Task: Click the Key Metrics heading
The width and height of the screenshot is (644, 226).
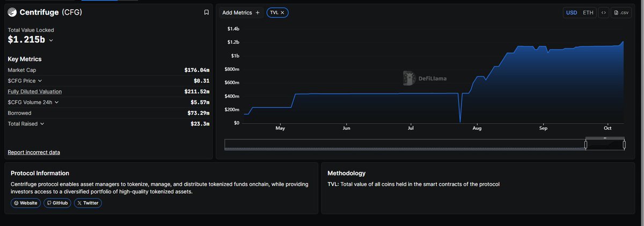Action: coord(25,59)
